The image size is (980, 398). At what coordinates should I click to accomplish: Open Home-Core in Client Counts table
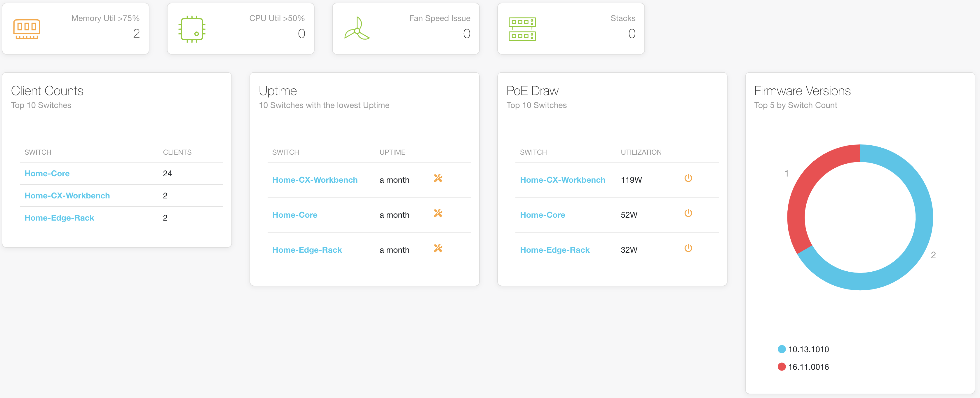47,174
